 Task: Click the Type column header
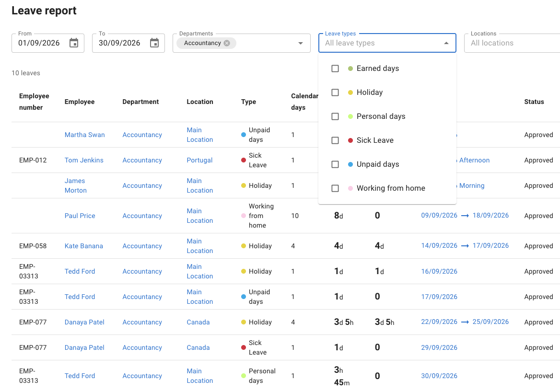point(248,102)
